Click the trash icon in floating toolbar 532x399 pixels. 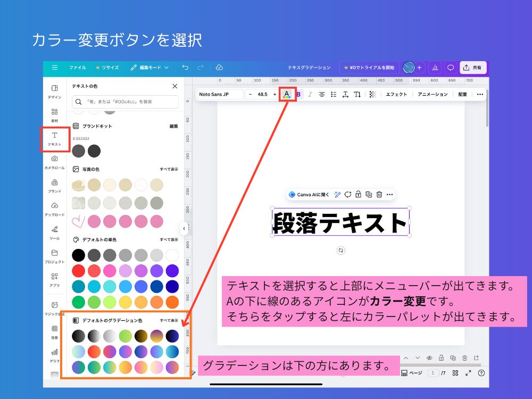[379, 195]
